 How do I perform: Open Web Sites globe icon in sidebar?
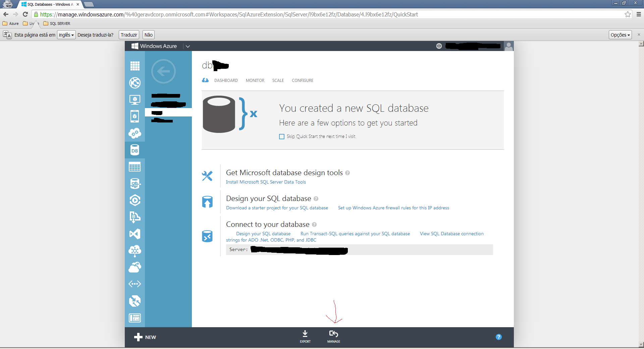(x=135, y=83)
